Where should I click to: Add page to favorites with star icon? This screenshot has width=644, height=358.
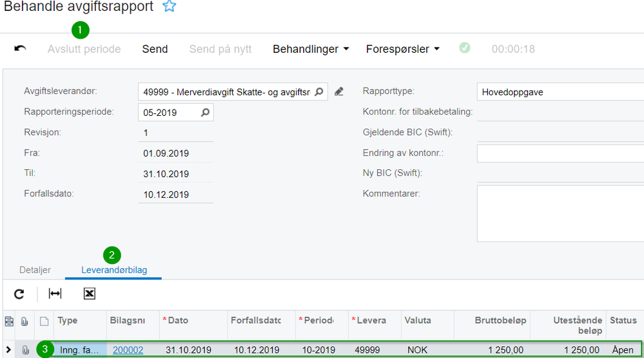[x=169, y=6]
